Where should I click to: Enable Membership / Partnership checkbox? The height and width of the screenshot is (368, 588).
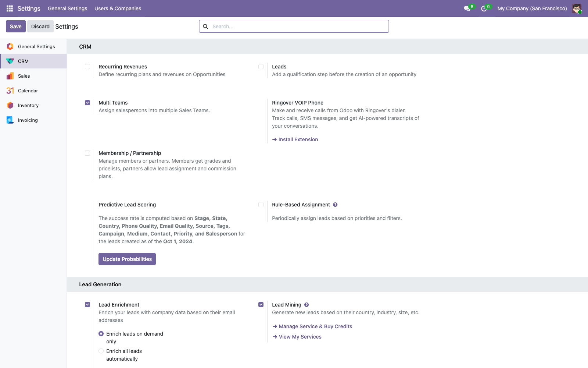[87, 153]
